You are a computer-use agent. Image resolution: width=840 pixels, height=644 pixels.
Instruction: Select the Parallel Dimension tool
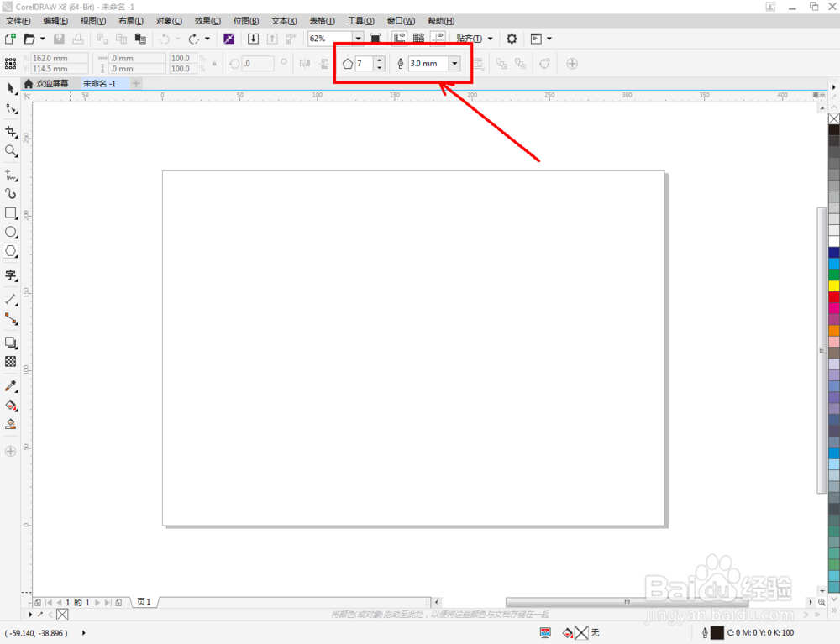click(11, 299)
